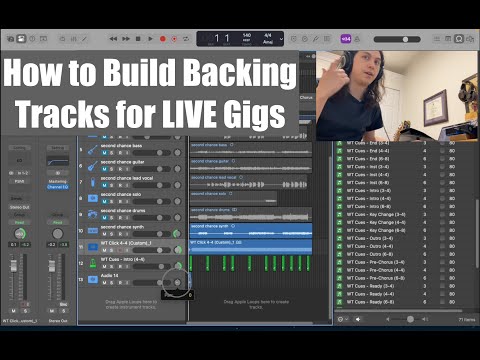Viewport: 480px width, 360px height.
Task: Click the loop browser speaker preview button
Action: (358, 319)
